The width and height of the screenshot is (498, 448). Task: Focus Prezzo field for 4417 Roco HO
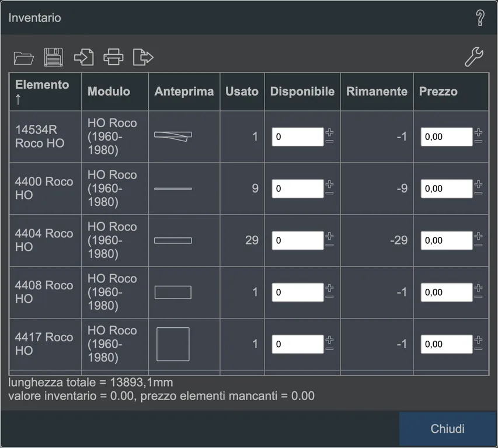pyautogui.click(x=447, y=344)
